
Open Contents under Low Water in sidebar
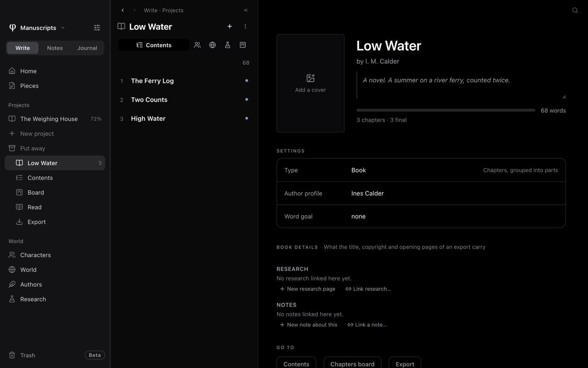click(55, 178)
